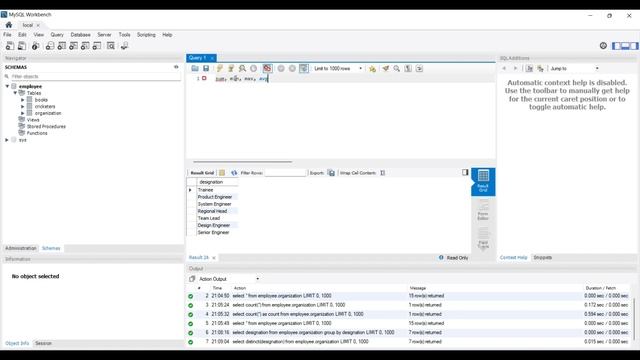This screenshot has width=640, height=360.
Task: Open inspector for selected object icon
Action: (x=36, y=46)
